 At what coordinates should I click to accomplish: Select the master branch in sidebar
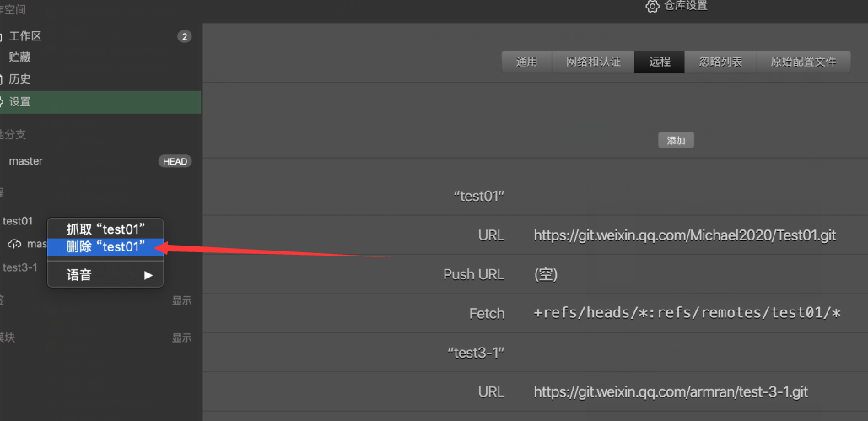click(25, 161)
